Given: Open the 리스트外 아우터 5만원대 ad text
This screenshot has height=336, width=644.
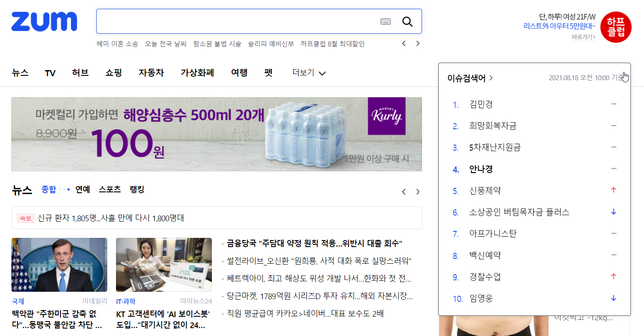Looking at the screenshot, I should point(560,26).
